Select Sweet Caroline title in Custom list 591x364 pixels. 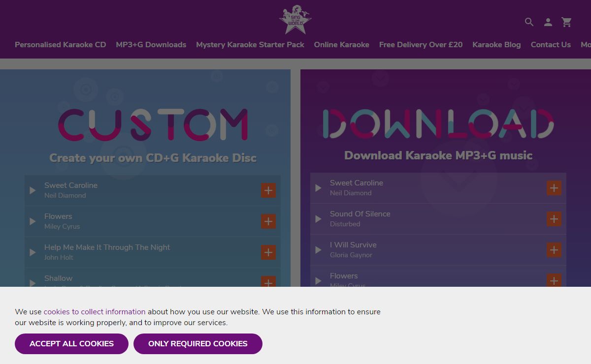click(x=71, y=185)
